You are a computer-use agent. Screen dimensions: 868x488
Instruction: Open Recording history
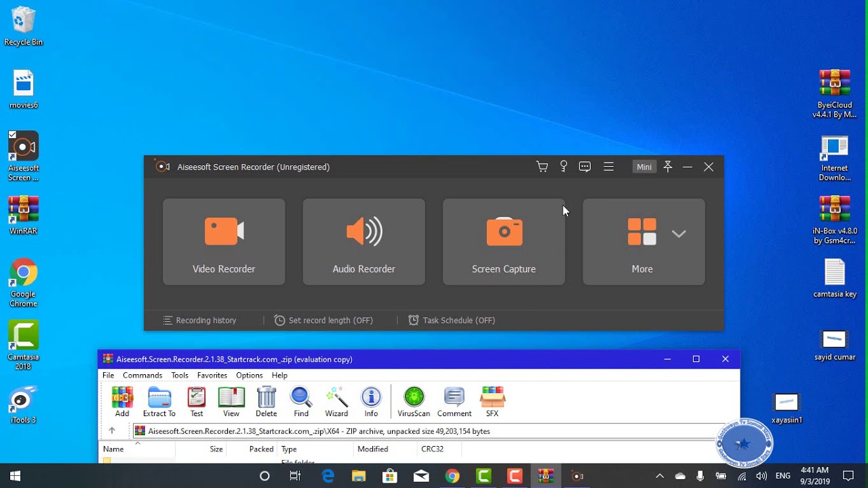tap(200, 321)
